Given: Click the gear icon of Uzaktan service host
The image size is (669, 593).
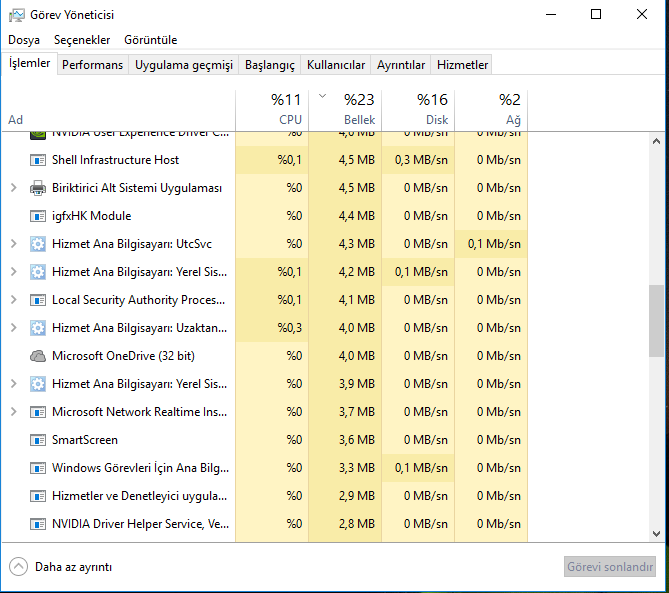Looking at the screenshot, I should pyautogui.click(x=38, y=328).
